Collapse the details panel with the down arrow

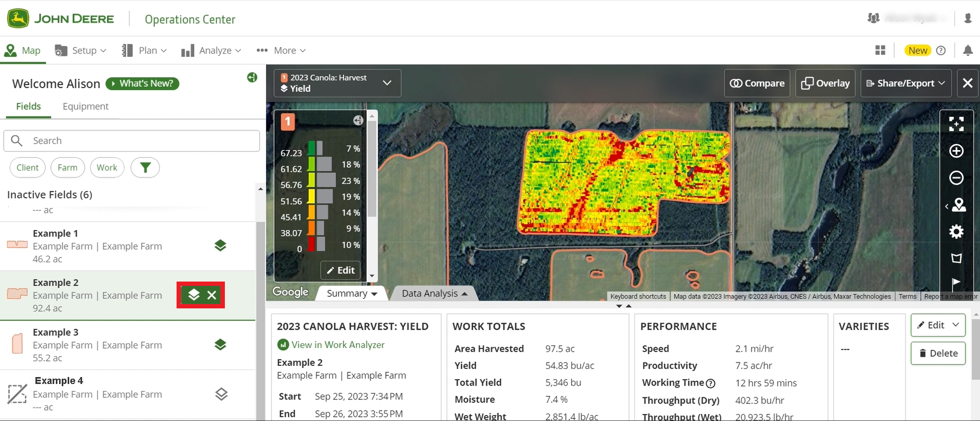[x=619, y=306]
